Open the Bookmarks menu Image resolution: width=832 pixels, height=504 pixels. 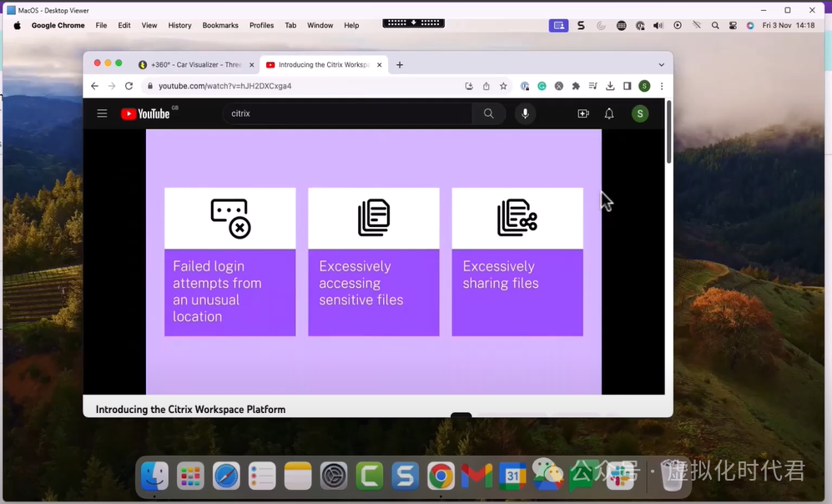220,26
